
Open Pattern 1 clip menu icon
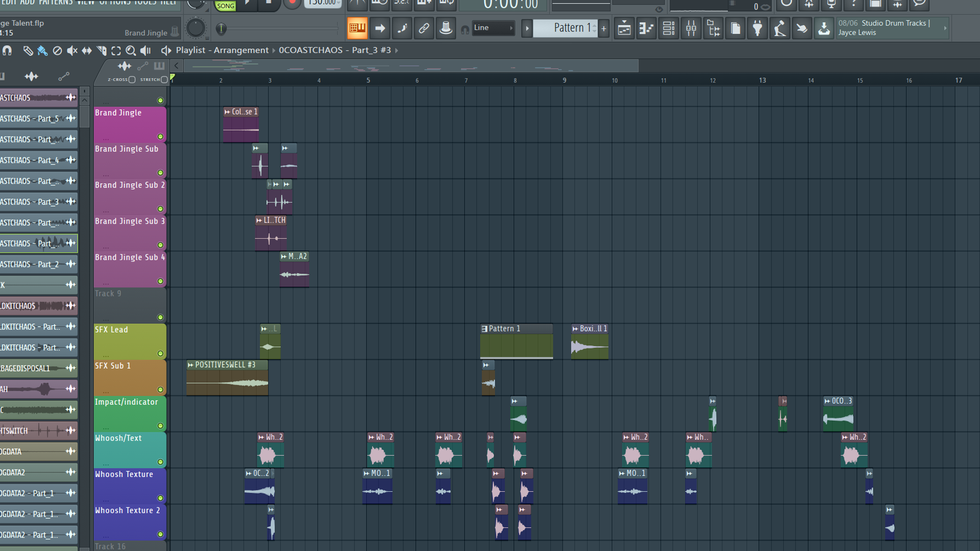[x=484, y=329]
